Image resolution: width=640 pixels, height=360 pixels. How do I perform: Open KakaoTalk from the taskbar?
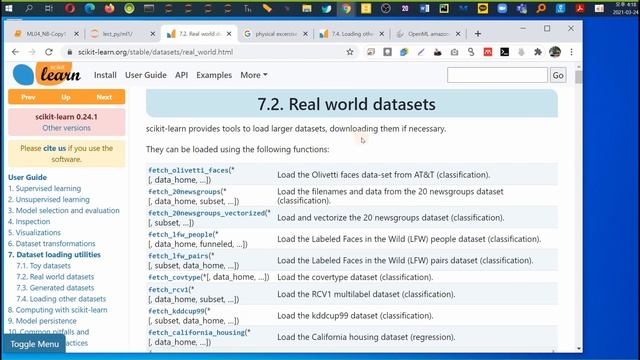tap(483, 8)
